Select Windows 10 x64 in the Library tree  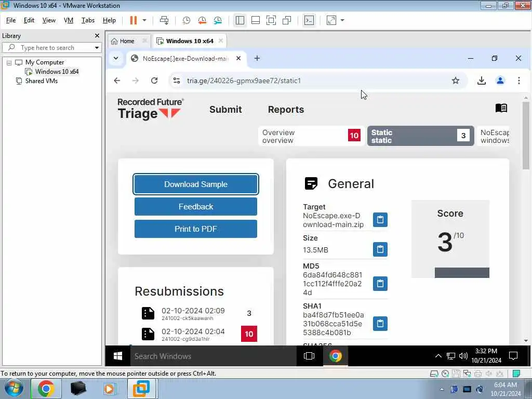coord(57,72)
